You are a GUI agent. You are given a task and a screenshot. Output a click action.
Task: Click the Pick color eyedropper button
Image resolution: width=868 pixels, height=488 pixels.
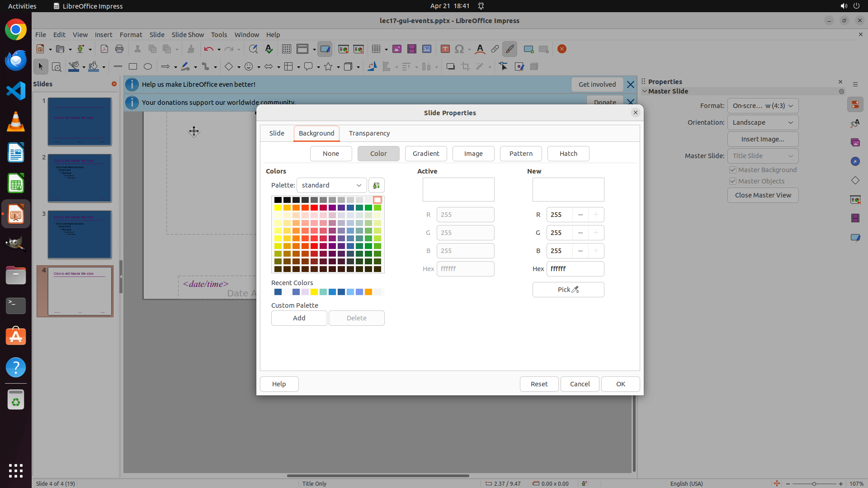click(x=568, y=290)
